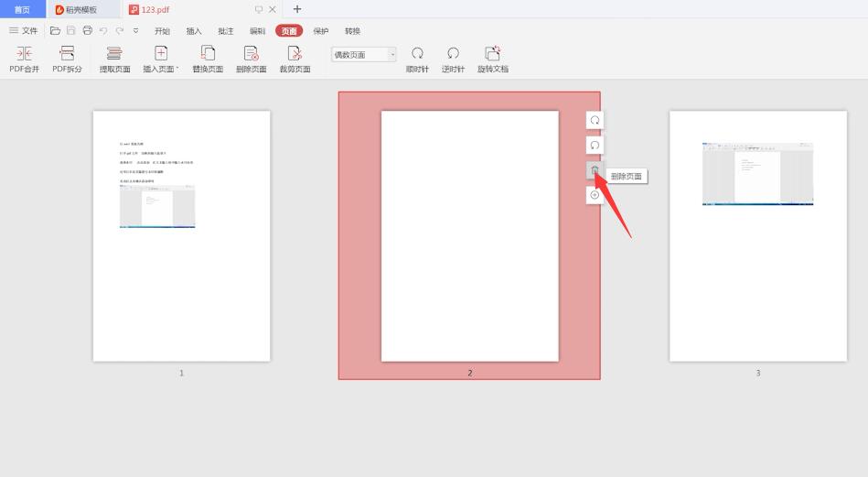Click the 旋转文档 rotate document tool
This screenshot has width=868, height=477.
pyautogui.click(x=493, y=60)
